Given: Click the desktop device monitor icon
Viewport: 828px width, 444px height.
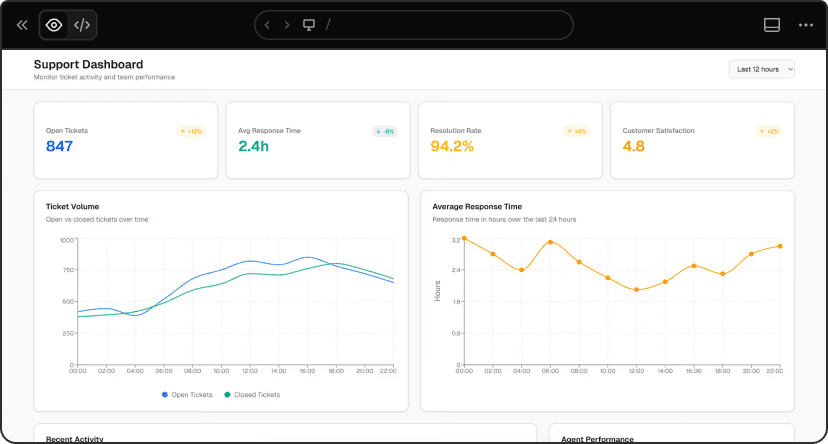Looking at the screenshot, I should pos(309,25).
